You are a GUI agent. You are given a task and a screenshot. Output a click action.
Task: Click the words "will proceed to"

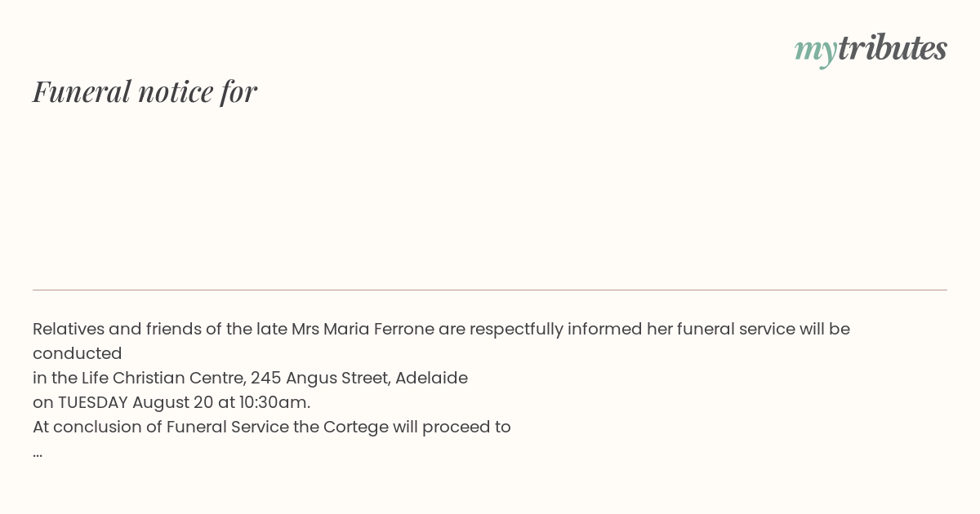pos(452,428)
